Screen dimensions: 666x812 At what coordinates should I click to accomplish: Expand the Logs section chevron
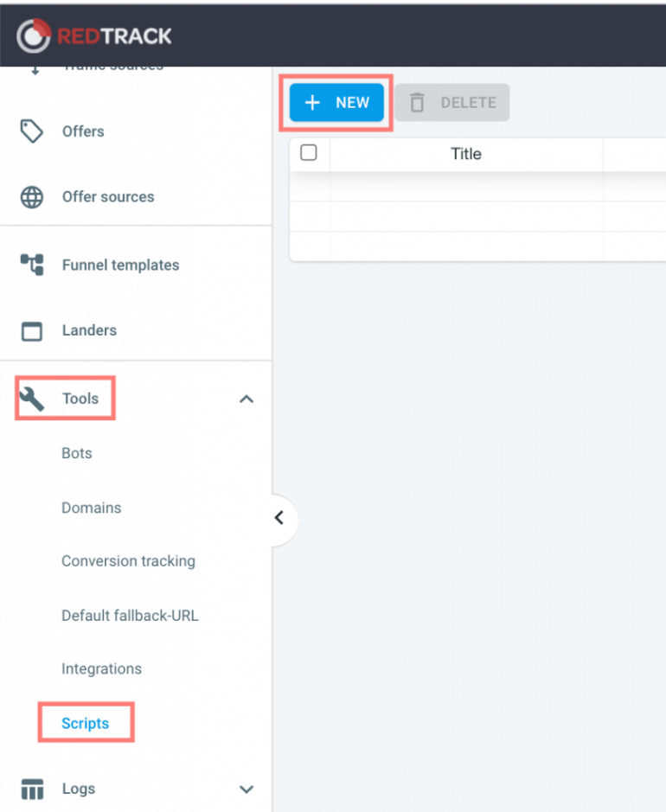247,790
